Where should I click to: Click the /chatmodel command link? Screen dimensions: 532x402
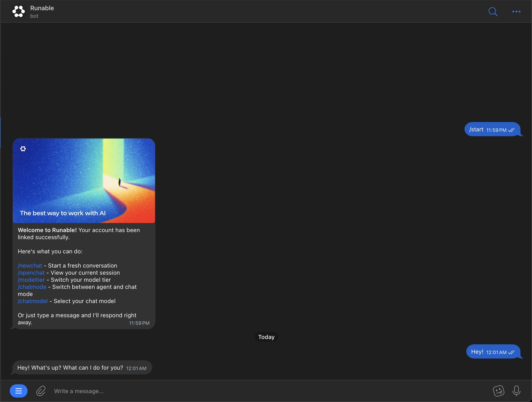[x=33, y=301]
